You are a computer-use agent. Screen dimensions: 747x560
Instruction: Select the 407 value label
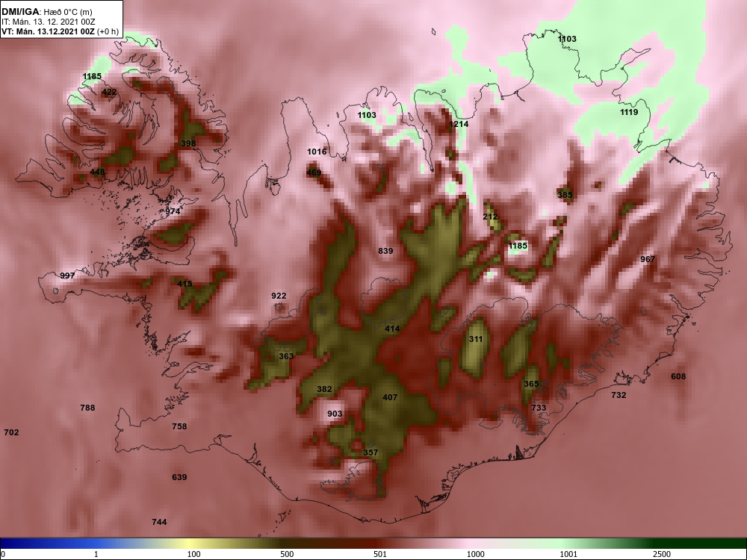390,397
